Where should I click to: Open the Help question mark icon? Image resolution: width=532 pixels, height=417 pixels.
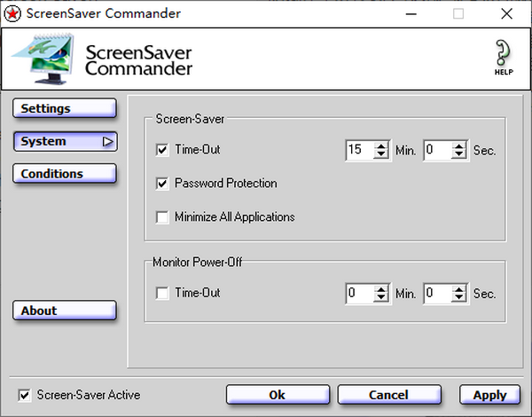[504, 58]
